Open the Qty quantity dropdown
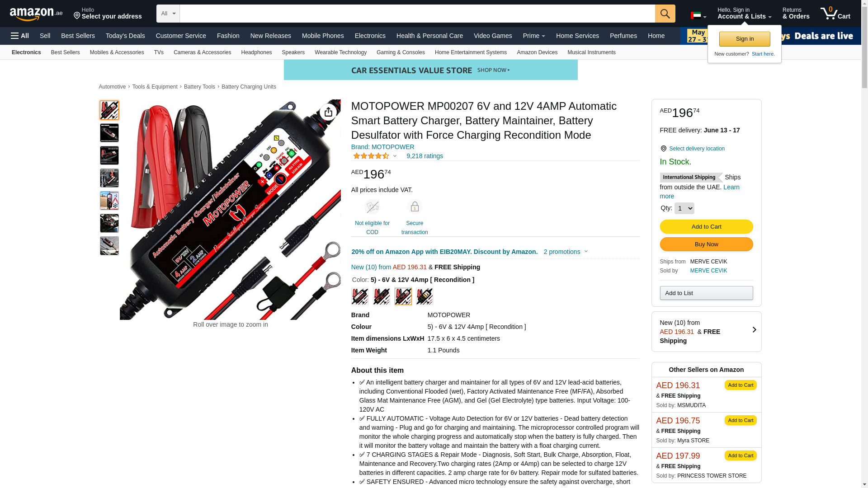Screen dimensions: 868x488 tap(684, 208)
